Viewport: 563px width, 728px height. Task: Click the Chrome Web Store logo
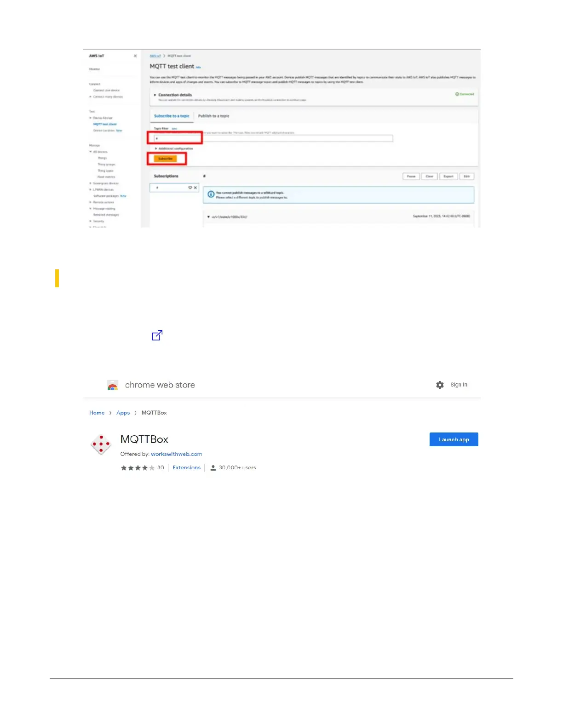click(113, 385)
